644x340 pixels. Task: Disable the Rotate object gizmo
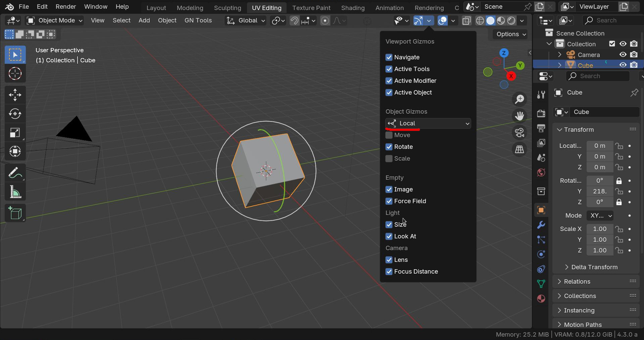[389, 147]
